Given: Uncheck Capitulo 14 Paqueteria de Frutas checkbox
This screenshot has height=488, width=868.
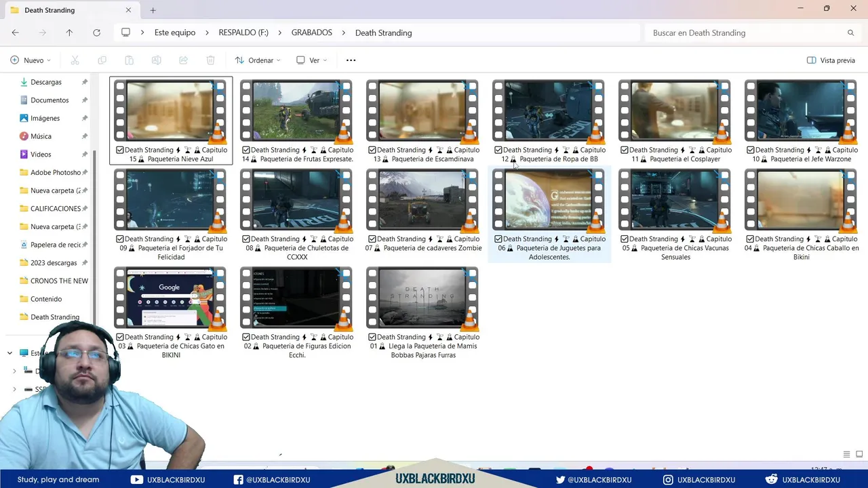Looking at the screenshot, I should point(246,150).
